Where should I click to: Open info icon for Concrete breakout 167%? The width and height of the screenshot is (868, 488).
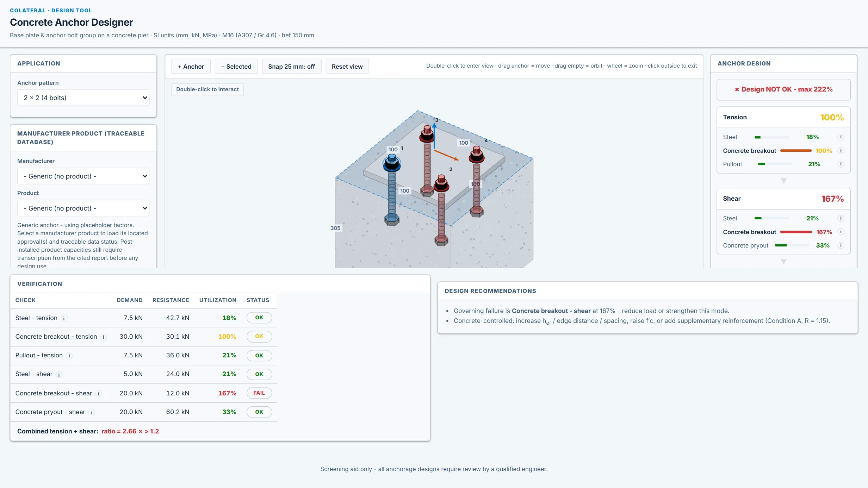coord(841,232)
